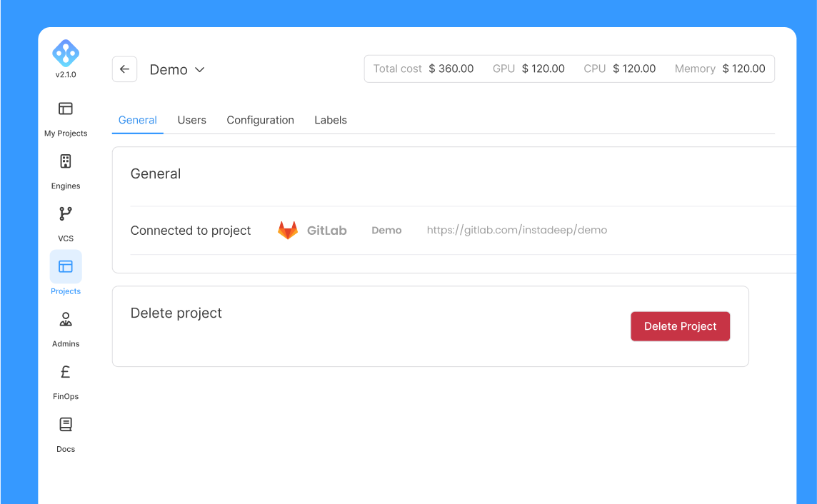Open the FinOps pound-sign icon
This screenshot has width=817, height=504.
pos(66,372)
